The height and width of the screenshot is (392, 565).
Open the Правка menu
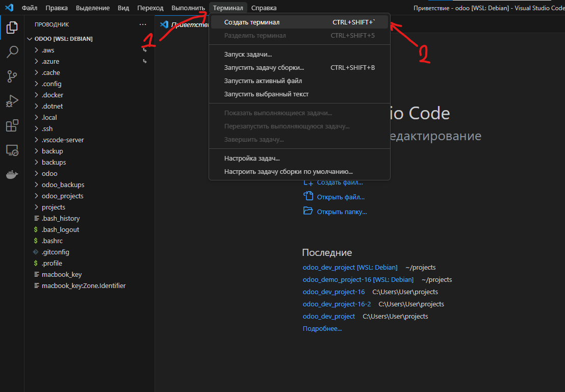(57, 8)
